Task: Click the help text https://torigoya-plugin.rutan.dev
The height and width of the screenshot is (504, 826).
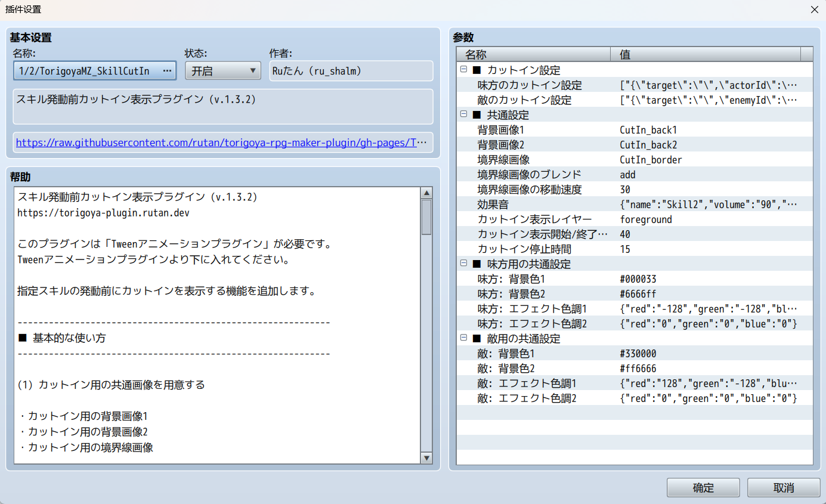Action: click(103, 212)
